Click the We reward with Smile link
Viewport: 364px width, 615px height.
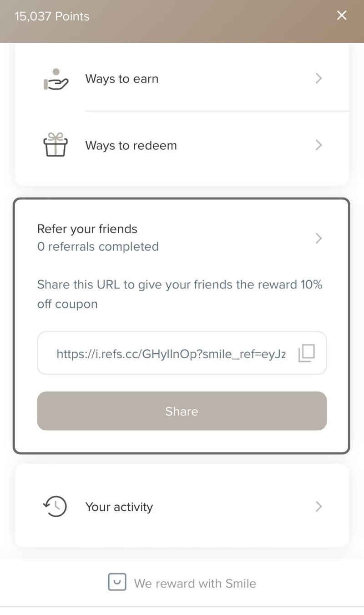195,583
